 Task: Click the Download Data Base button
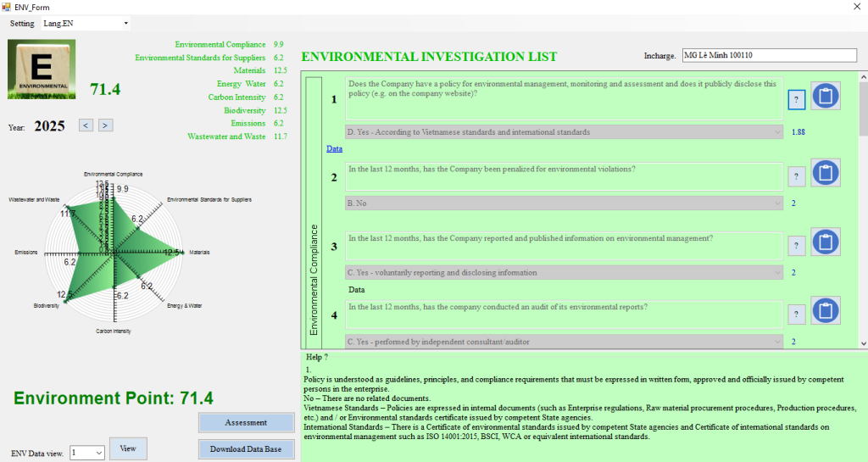pyautogui.click(x=246, y=449)
